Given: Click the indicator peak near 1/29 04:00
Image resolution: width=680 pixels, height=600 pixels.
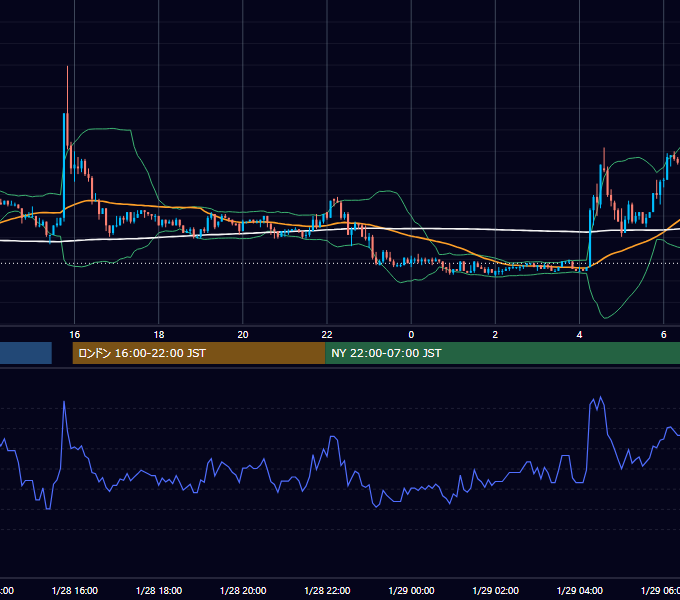Looking at the screenshot, I should [x=600, y=397].
